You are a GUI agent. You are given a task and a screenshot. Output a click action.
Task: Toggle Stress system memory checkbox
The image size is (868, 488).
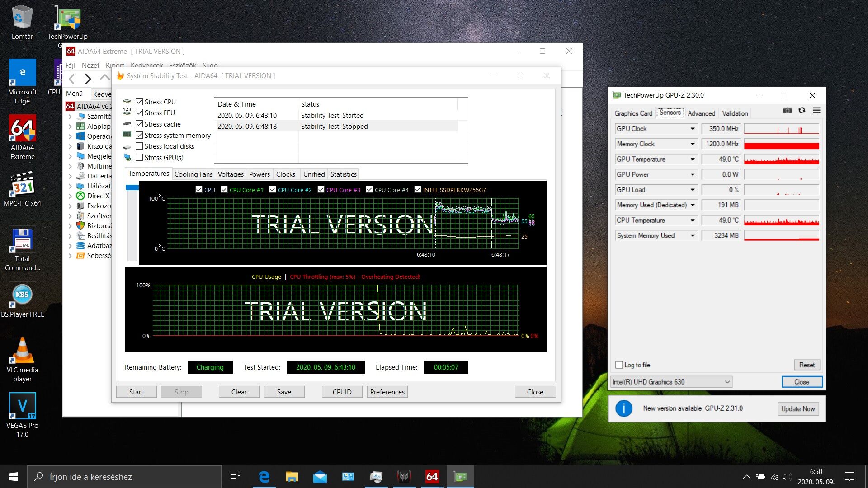tap(139, 135)
